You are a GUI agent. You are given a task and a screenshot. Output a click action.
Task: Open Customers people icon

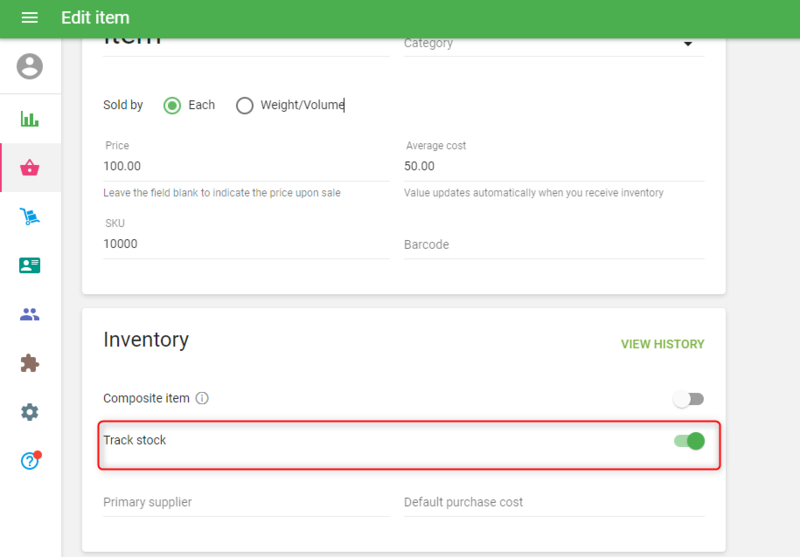[30, 315]
